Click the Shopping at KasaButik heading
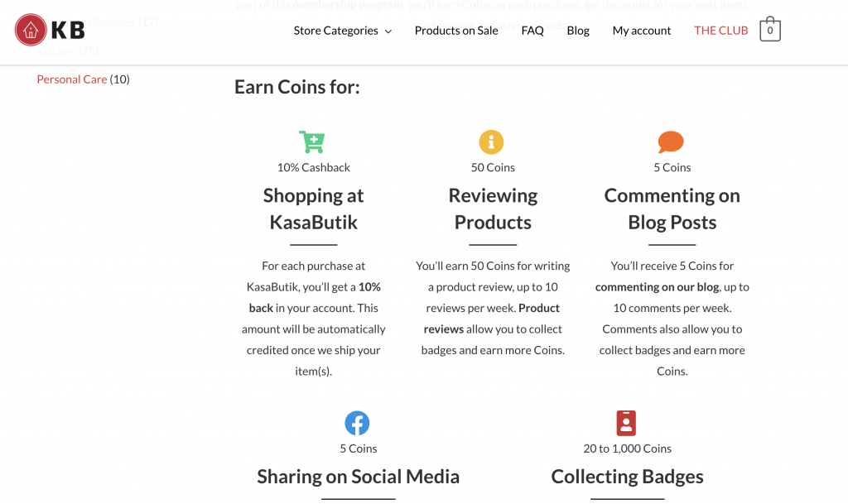 tap(313, 209)
